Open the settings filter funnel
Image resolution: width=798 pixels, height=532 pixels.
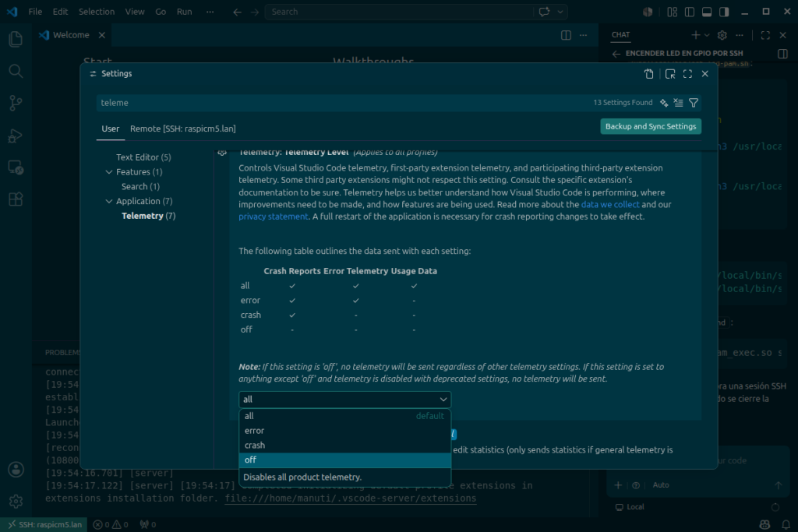coord(693,103)
